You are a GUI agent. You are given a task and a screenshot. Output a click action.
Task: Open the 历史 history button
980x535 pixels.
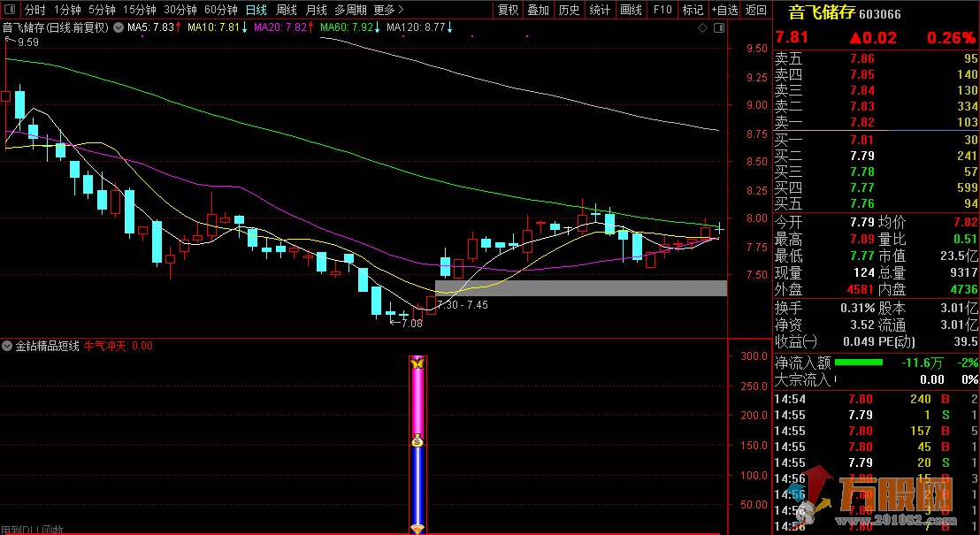coord(569,10)
